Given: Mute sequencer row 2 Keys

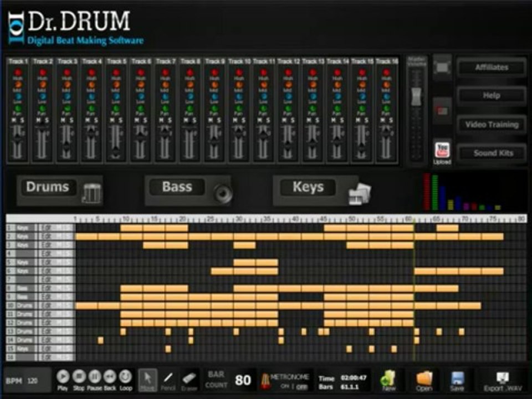Looking at the screenshot, I should [x=59, y=236].
